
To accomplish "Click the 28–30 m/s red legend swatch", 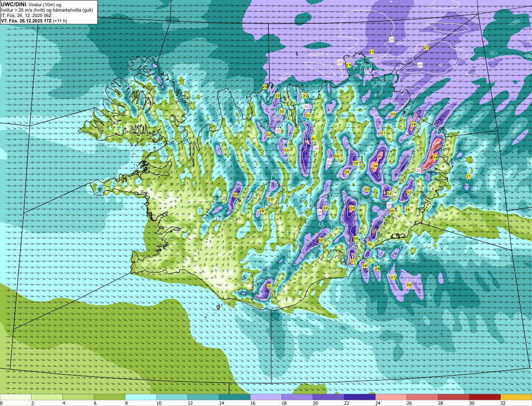I will 453,397.
